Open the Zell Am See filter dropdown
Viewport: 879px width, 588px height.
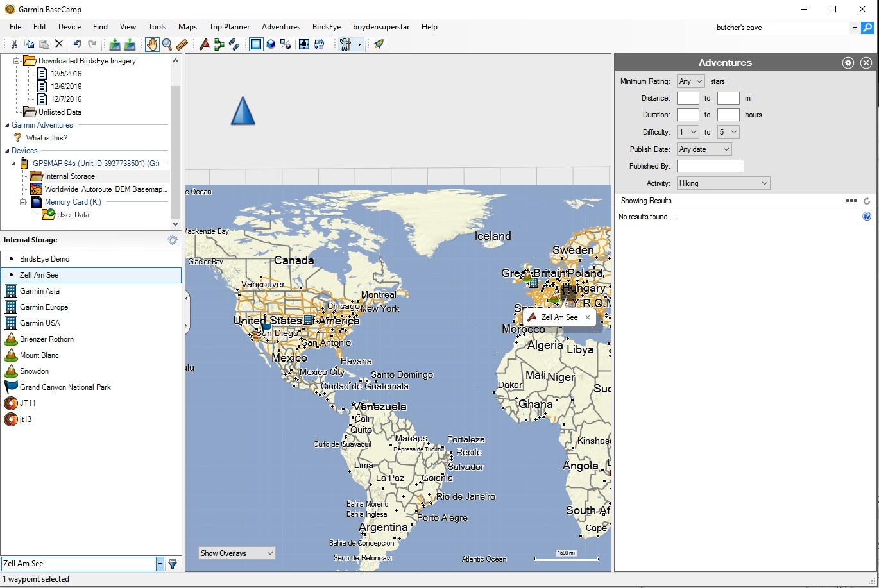[x=160, y=564]
